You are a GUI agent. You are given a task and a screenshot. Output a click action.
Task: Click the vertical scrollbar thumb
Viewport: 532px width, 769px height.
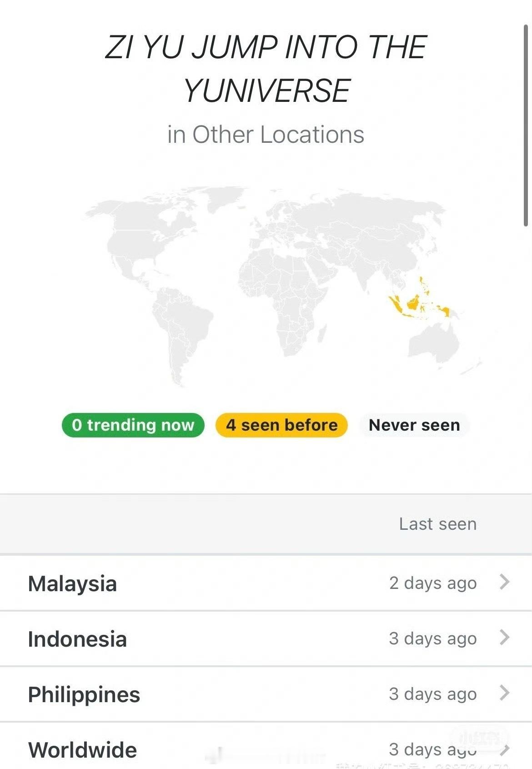pyautogui.click(x=526, y=125)
